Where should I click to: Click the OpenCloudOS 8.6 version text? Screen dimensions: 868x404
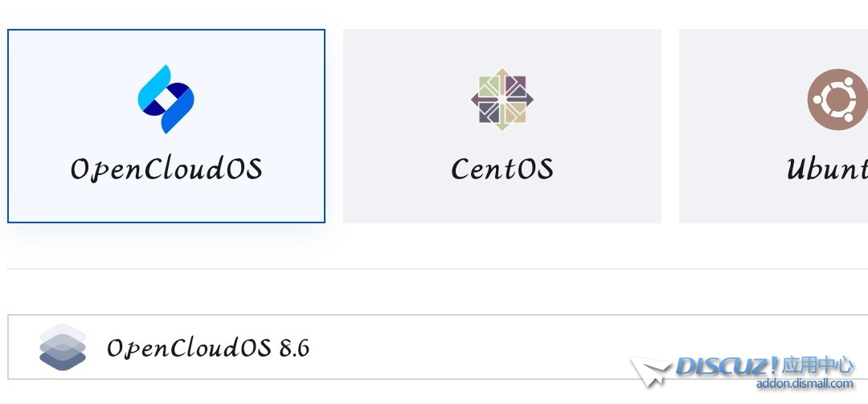pyautogui.click(x=208, y=349)
